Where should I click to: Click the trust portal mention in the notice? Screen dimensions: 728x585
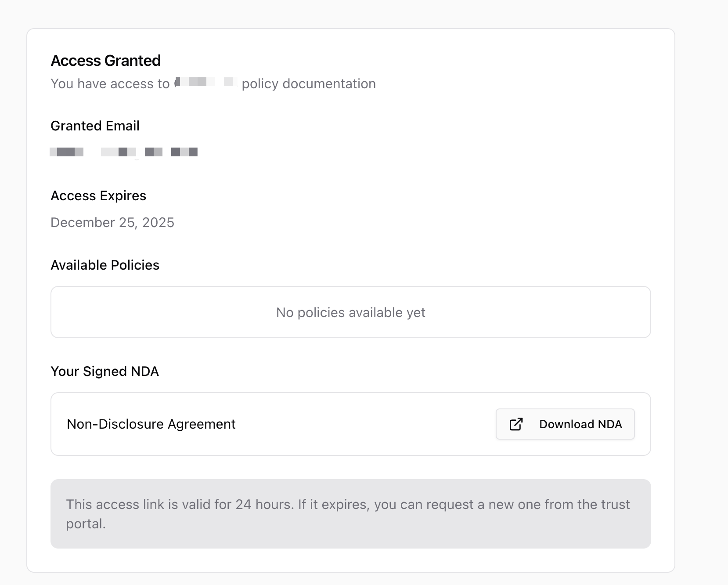(615, 504)
